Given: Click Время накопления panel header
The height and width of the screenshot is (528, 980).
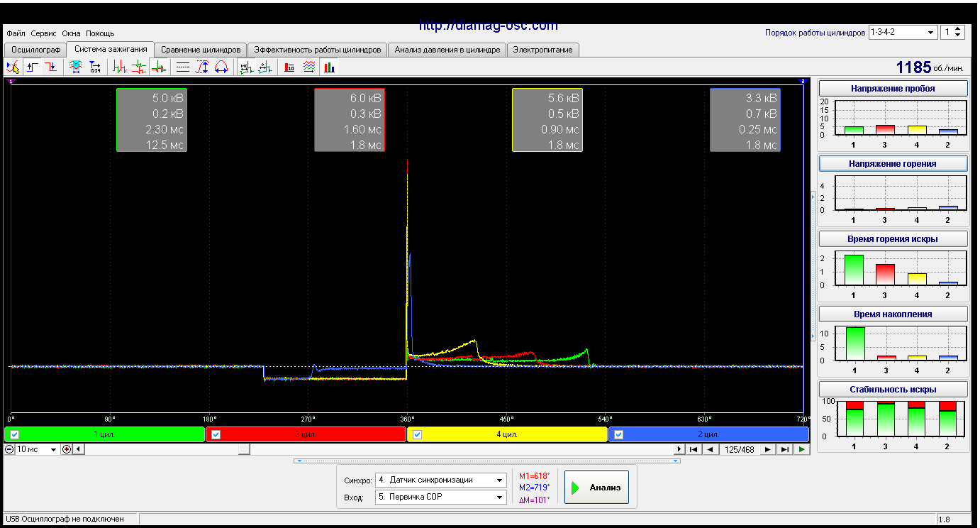Looking at the screenshot, I should pyautogui.click(x=893, y=314).
